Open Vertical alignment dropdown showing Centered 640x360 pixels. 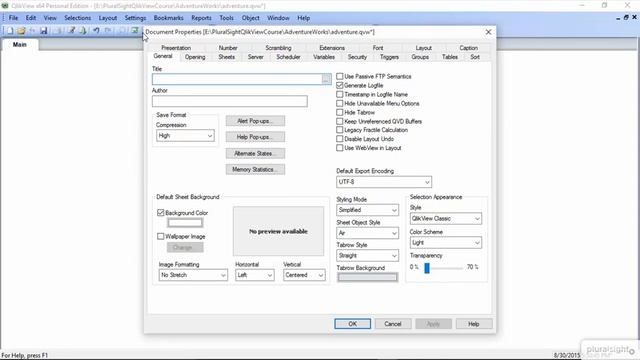(x=304, y=275)
